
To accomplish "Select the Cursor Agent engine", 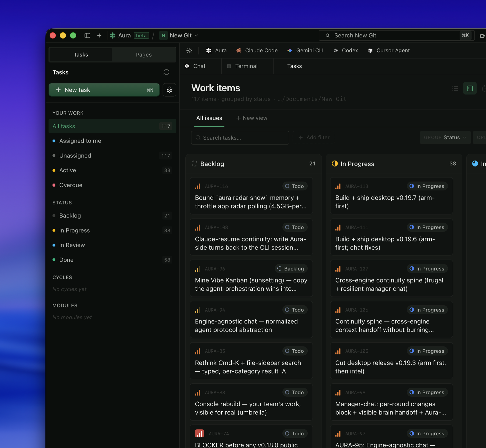I will point(389,51).
